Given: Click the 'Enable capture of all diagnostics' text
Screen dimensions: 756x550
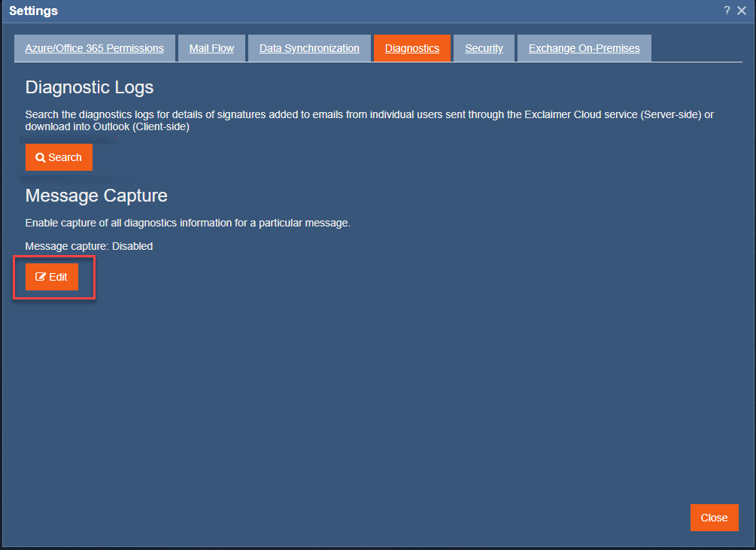Looking at the screenshot, I should [188, 223].
